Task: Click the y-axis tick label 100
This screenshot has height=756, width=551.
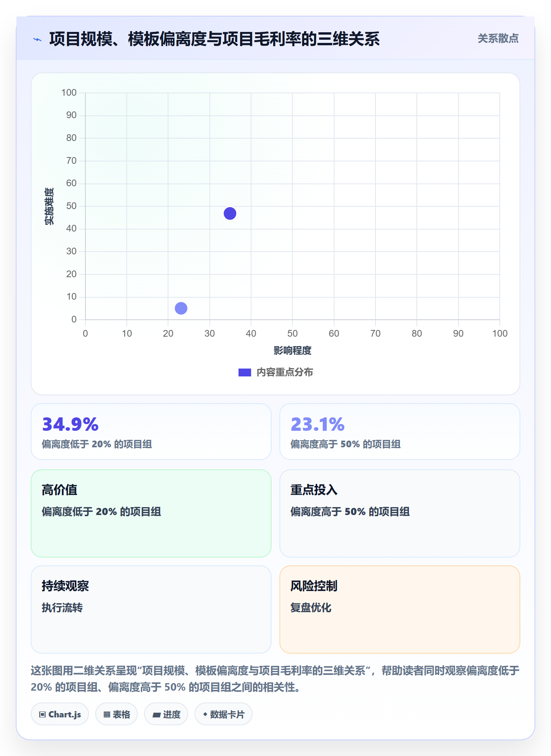Action: [x=69, y=93]
